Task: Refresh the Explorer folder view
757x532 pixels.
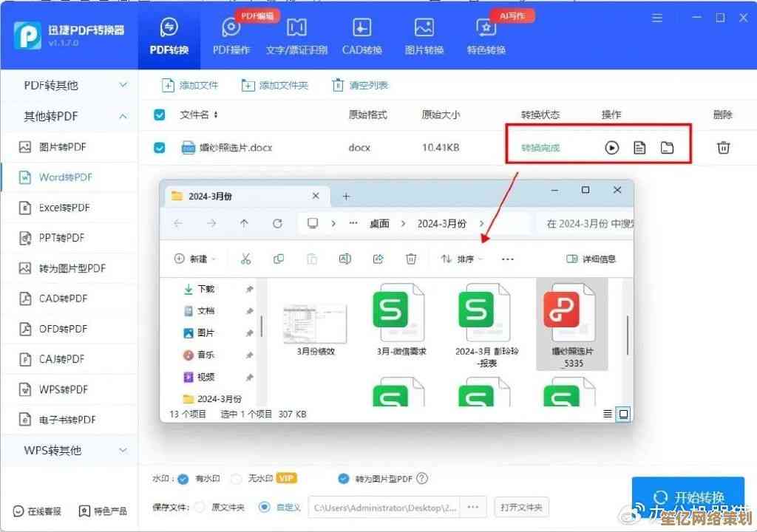Action: click(277, 223)
